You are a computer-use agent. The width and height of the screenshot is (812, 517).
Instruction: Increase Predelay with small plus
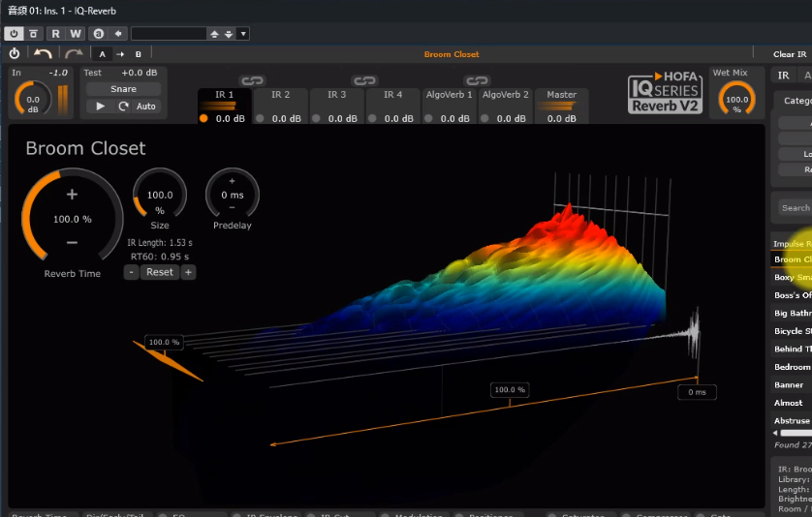point(232,181)
